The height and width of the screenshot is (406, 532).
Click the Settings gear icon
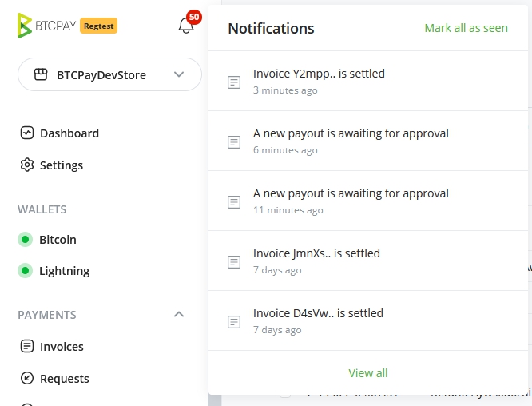point(26,165)
